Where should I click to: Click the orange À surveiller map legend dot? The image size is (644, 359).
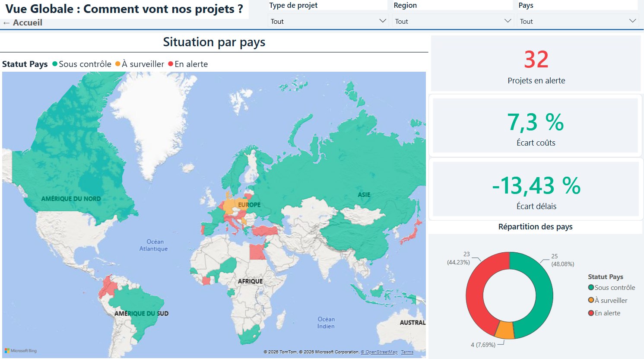(x=118, y=64)
